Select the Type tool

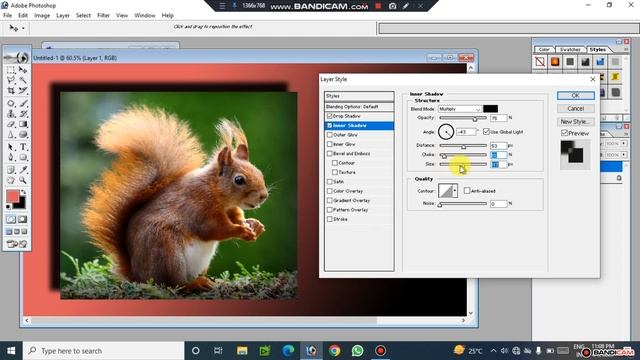pyautogui.click(x=23, y=147)
